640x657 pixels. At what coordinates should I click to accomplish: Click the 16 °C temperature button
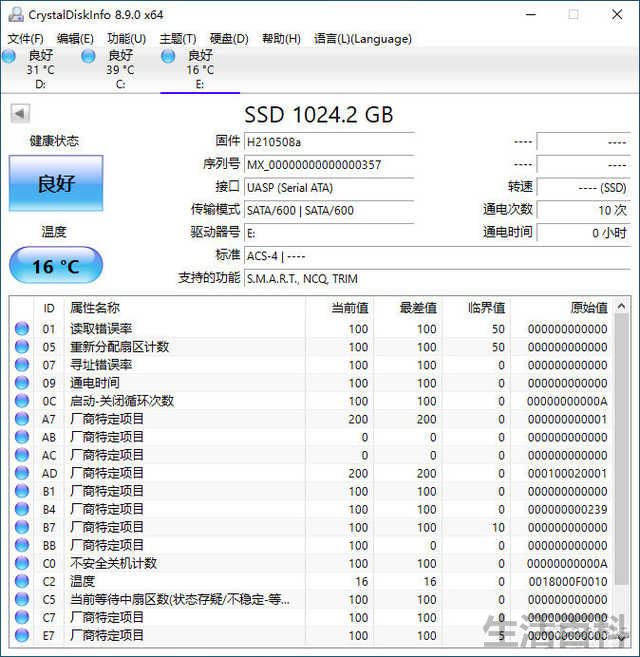(x=56, y=266)
